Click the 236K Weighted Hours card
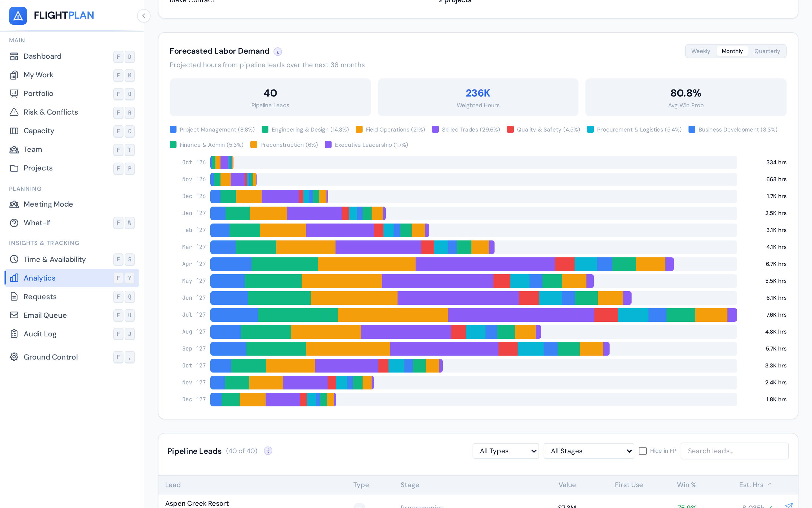The height and width of the screenshot is (508, 812). pos(478,97)
